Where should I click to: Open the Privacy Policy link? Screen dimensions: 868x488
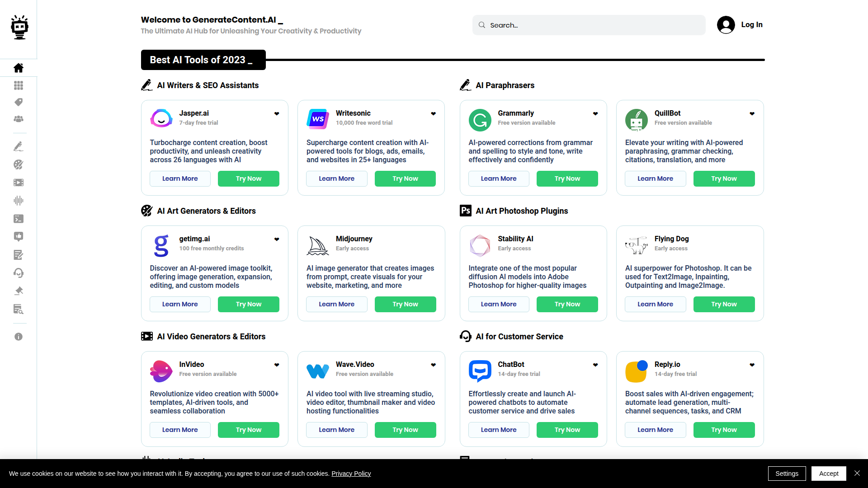click(351, 474)
